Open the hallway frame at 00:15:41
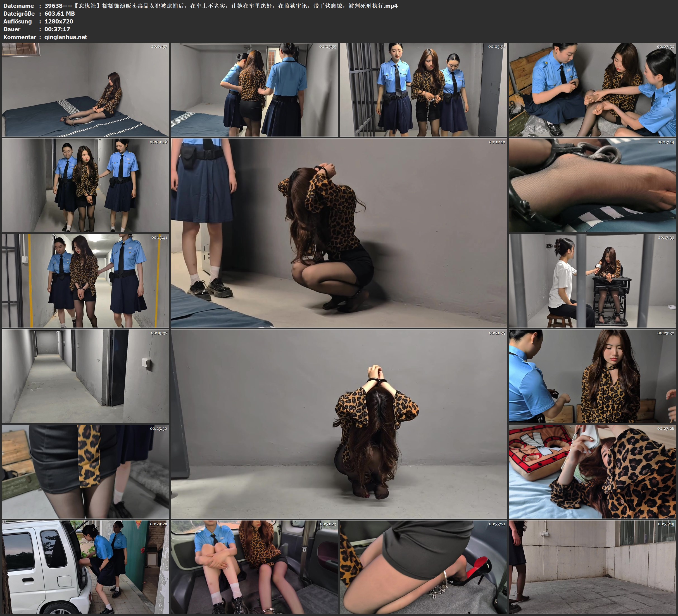This screenshot has width=678, height=616. click(x=85, y=280)
